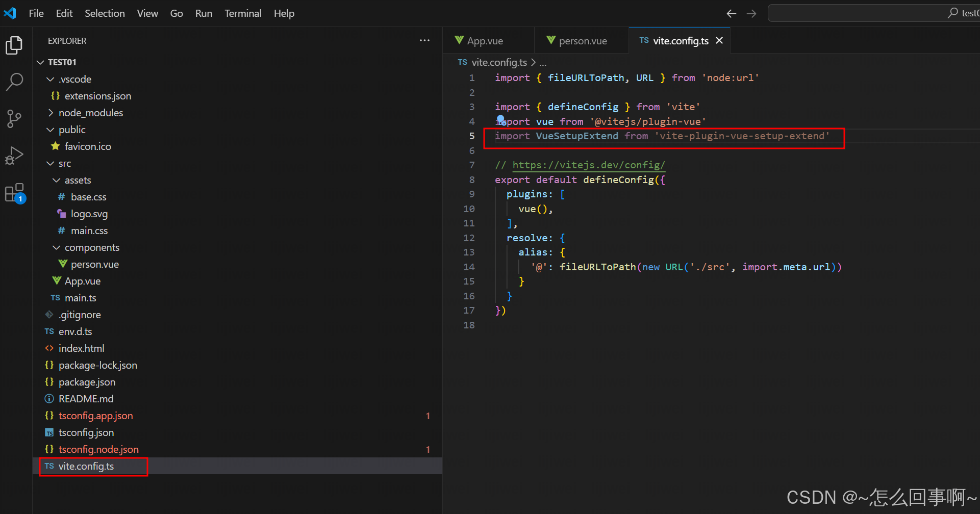Select package.json in the Explorer
Screen dimensions: 980x514
pyautogui.click(x=87, y=381)
